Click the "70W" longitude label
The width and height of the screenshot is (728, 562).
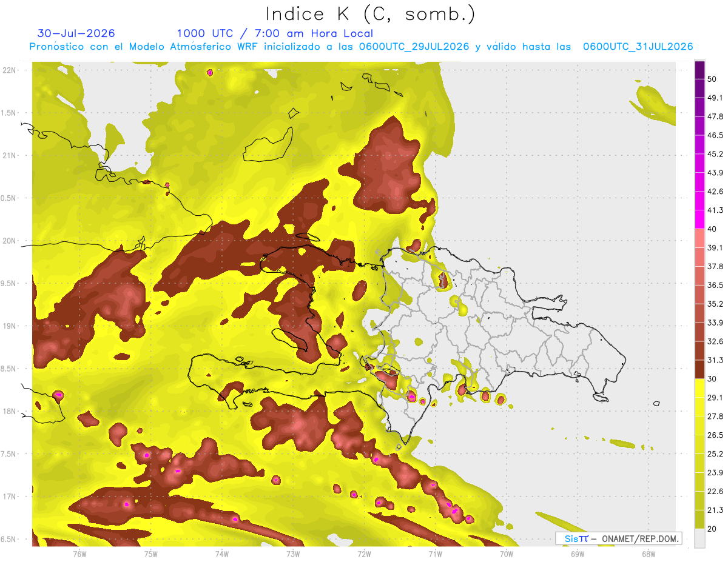click(507, 554)
